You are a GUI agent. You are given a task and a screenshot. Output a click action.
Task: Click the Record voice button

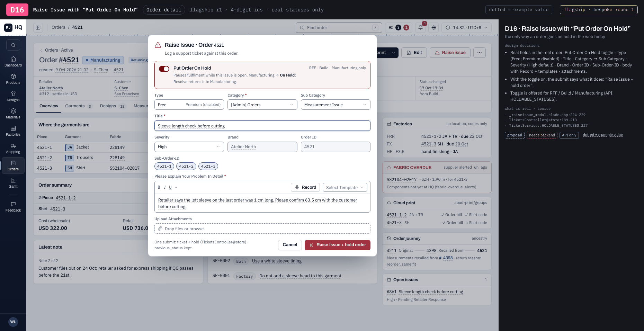[x=305, y=187]
